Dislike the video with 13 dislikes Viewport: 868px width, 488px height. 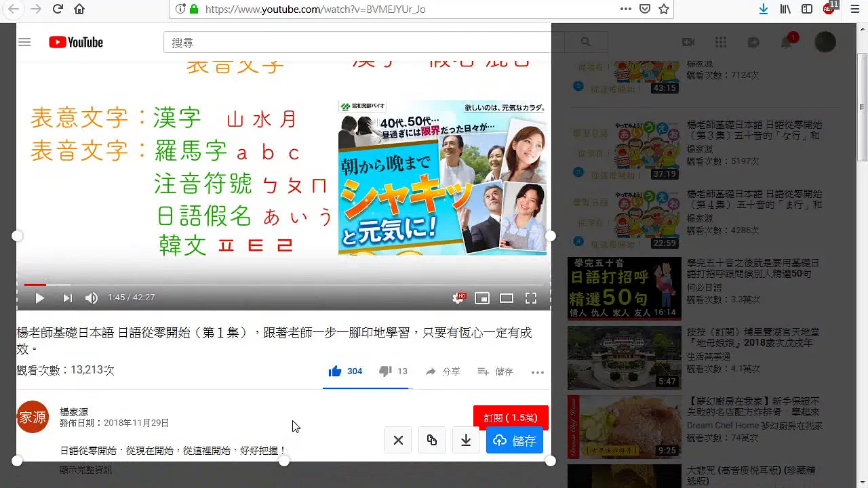click(393, 371)
